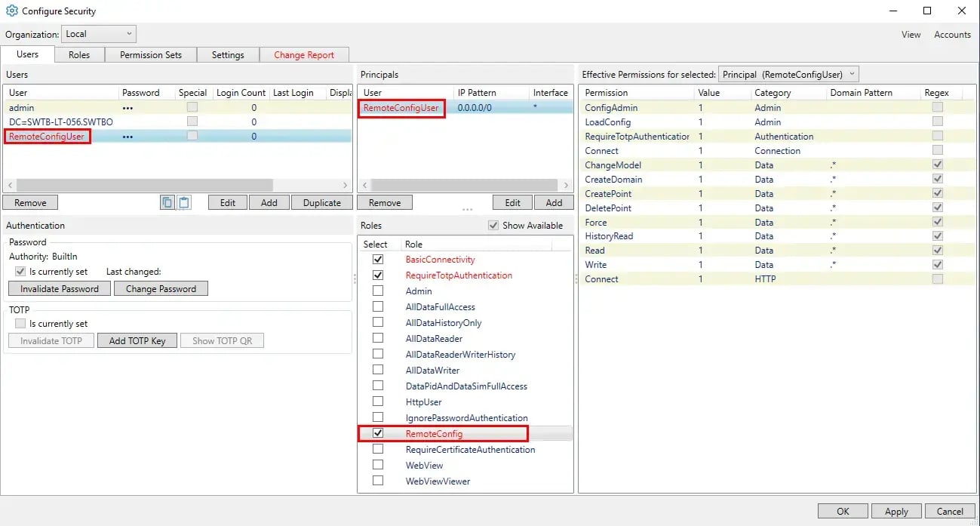Click Accounts in the top right
Image resolution: width=980 pixels, height=526 pixels.
tap(951, 34)
